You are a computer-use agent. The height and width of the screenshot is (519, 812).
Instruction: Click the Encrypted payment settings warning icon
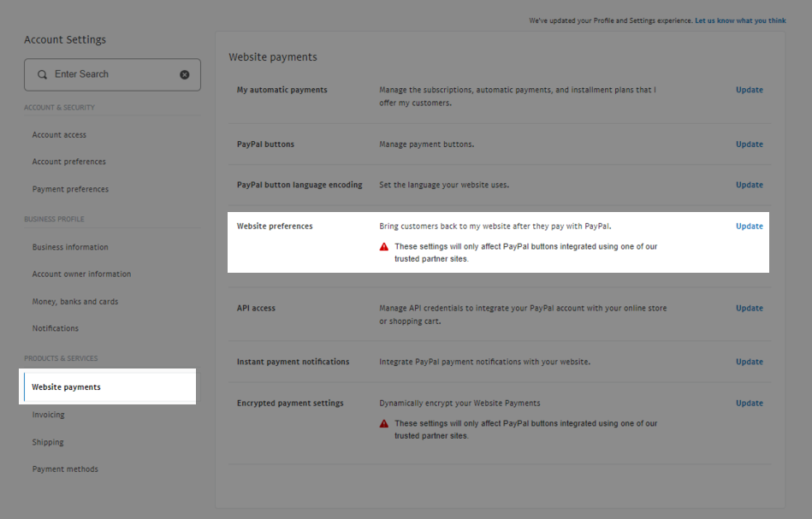pos(383,424)
